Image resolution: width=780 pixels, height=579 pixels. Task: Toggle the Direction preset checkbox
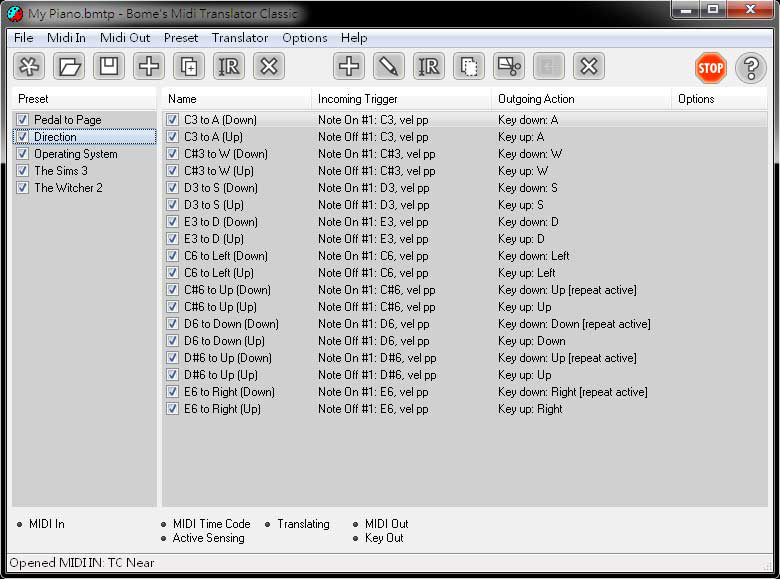[22, 137]
